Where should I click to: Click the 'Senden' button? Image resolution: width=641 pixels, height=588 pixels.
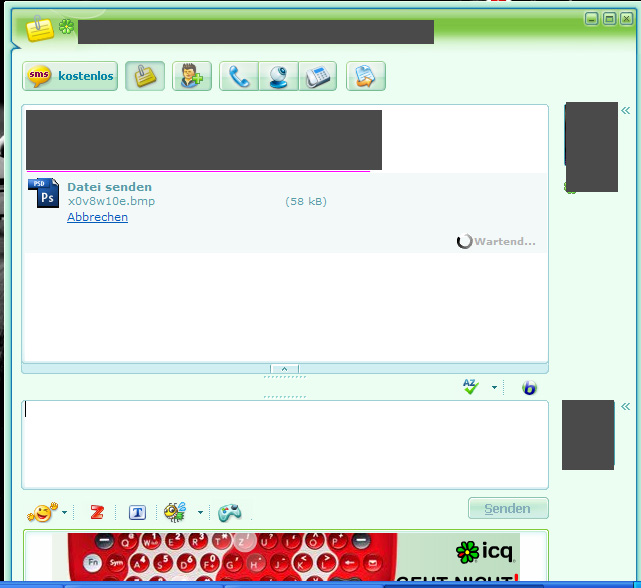click(508, 508)
